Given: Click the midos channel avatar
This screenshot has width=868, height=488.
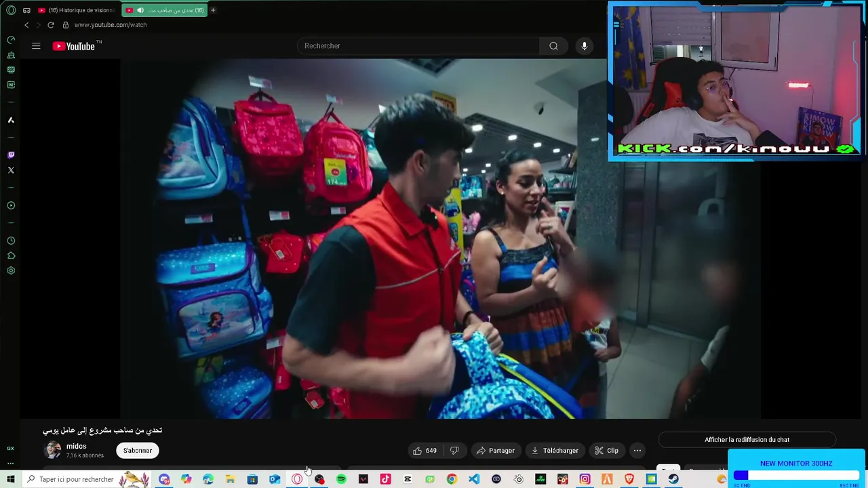Looking at the screenshot, I should [52, 450].
